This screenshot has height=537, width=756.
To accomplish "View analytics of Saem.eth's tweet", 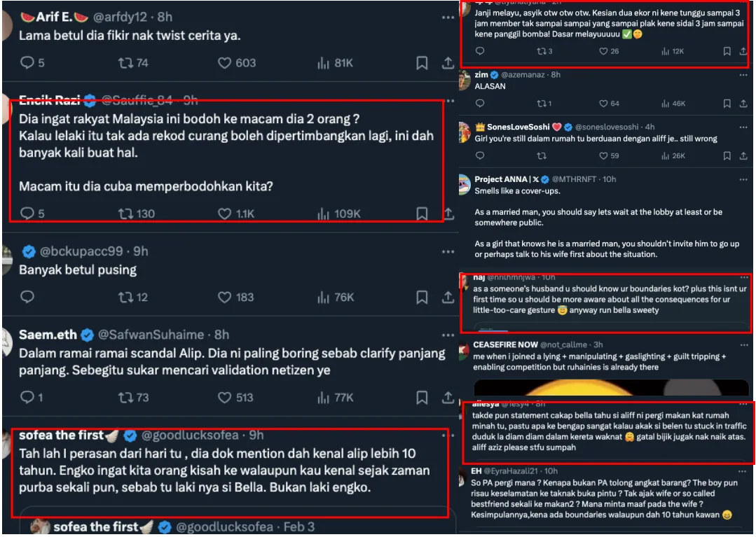I will [x=324, y=397].
